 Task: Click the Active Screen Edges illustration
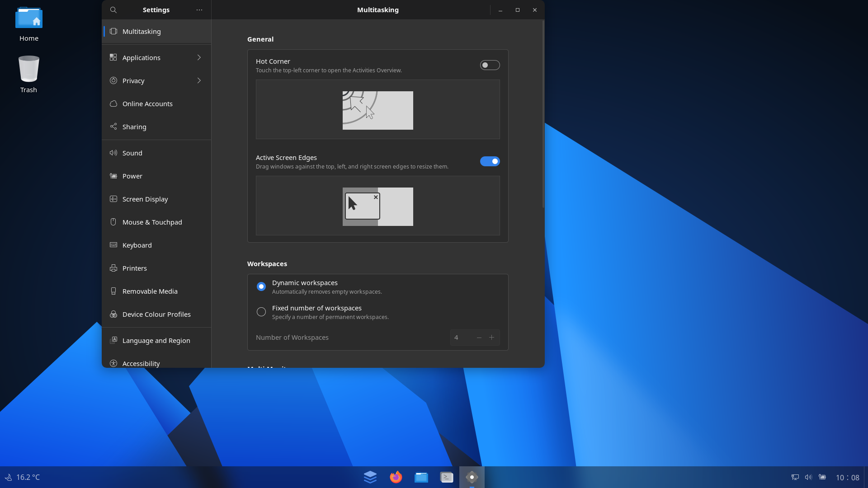coord(378,206)
